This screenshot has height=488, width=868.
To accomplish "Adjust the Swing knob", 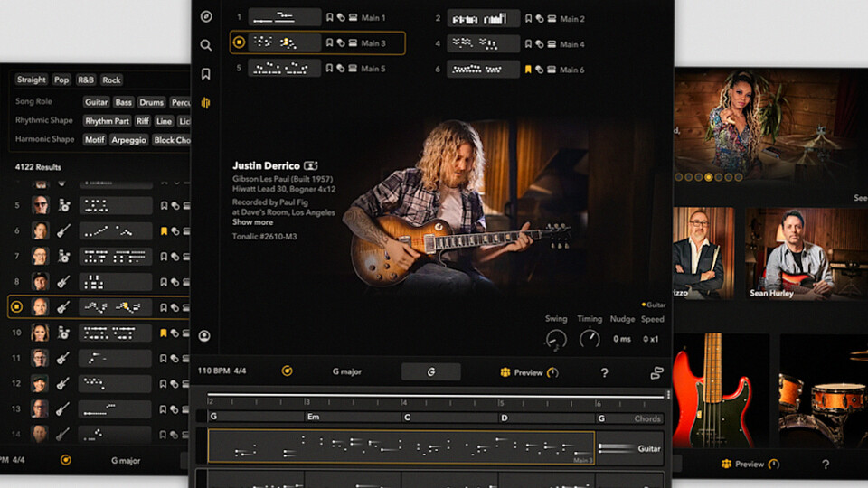I will pyautogui.click(x=556, y=339).
